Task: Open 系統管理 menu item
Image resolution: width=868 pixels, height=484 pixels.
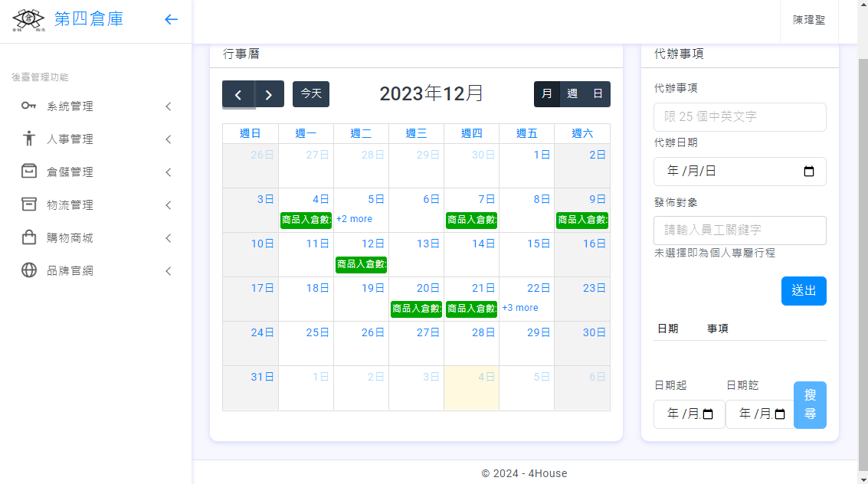Action: [96, 106]
